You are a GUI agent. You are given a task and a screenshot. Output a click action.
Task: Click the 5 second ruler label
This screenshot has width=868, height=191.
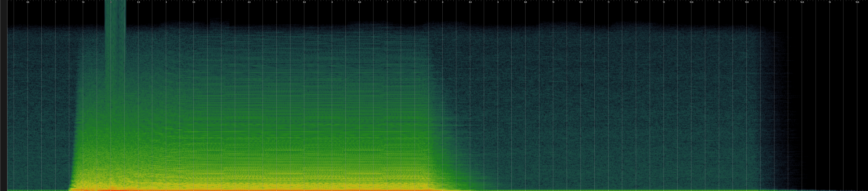(277, 2)
